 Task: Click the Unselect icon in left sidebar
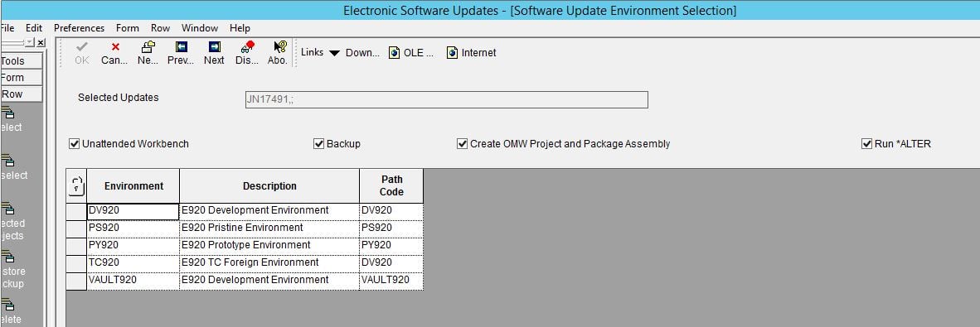[7, 161]
